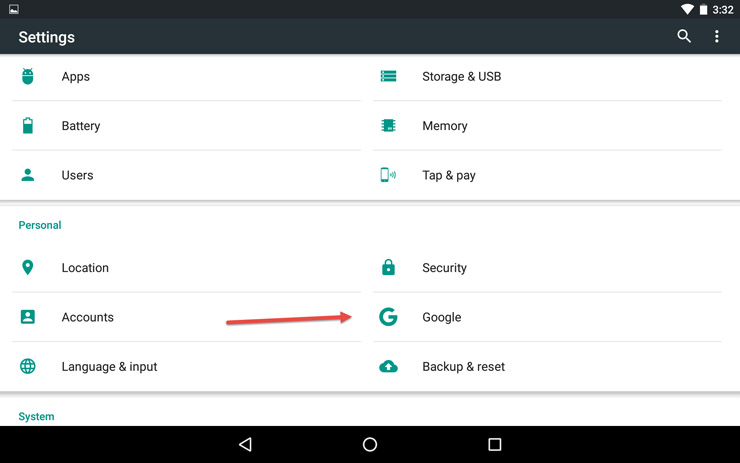Screen dimensions: 740x463
Task: Tap the Personal section header
Action: [x=40, y=225]
